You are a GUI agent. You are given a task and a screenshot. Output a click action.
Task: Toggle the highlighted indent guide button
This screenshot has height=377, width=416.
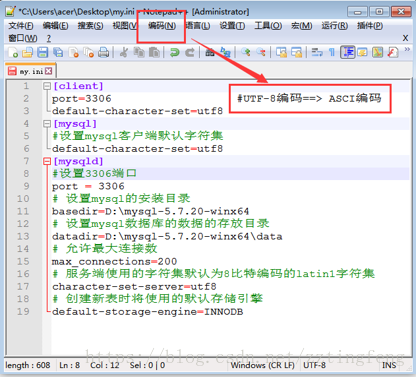(x=348, y=52)
